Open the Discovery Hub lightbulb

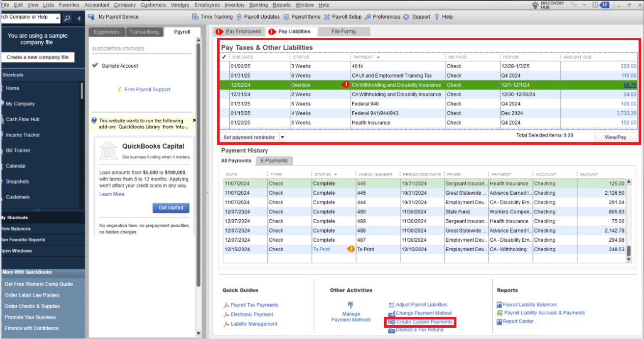pos(535,5)
